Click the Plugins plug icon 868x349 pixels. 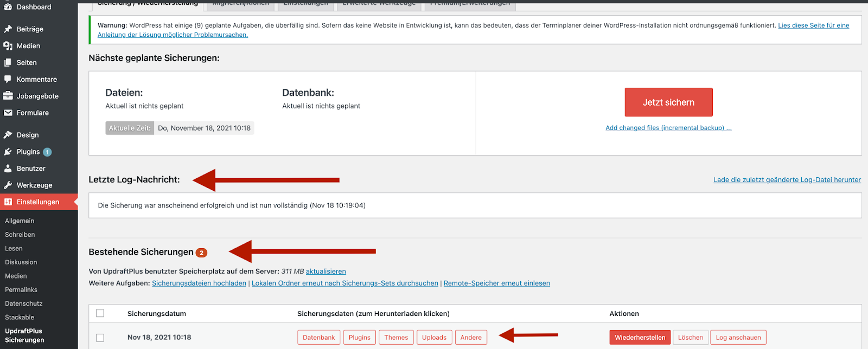pyautogui.click(x=8, y=152)
